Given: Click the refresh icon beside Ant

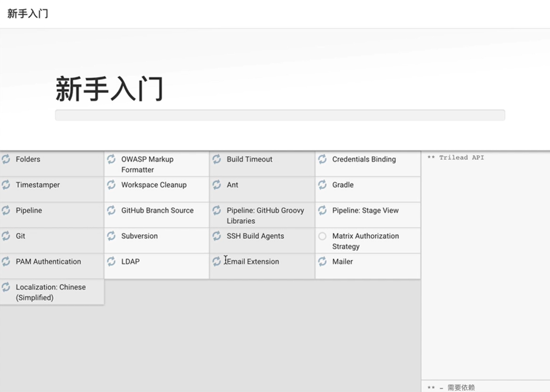Looking at the screenshot, I should (217, 185).
